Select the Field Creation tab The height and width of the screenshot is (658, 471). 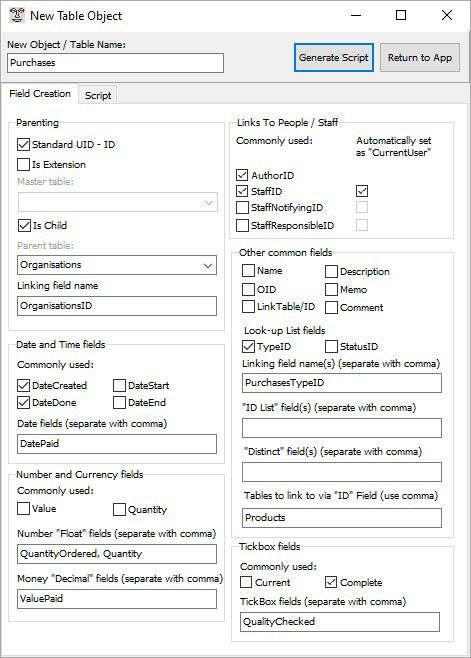[40, 94]
